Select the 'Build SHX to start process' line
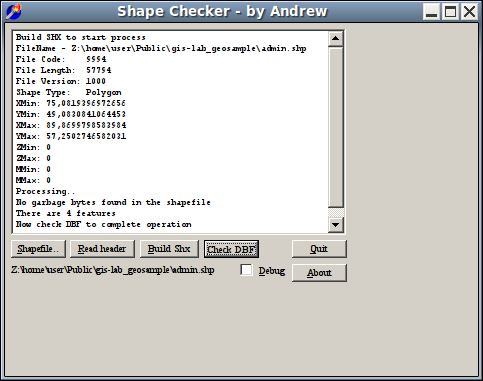The width and height of the screenshot is (483, 381). coord(81,37)
